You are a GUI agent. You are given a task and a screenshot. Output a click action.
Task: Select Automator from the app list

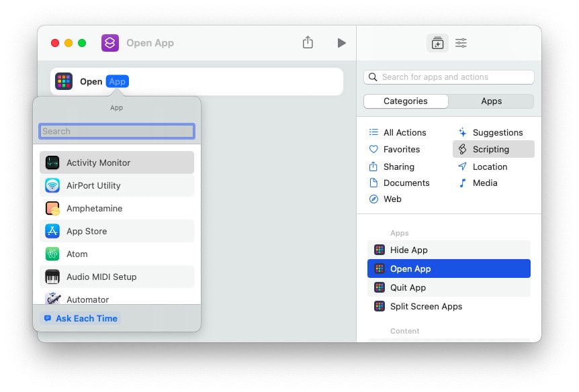click(117, 297)
